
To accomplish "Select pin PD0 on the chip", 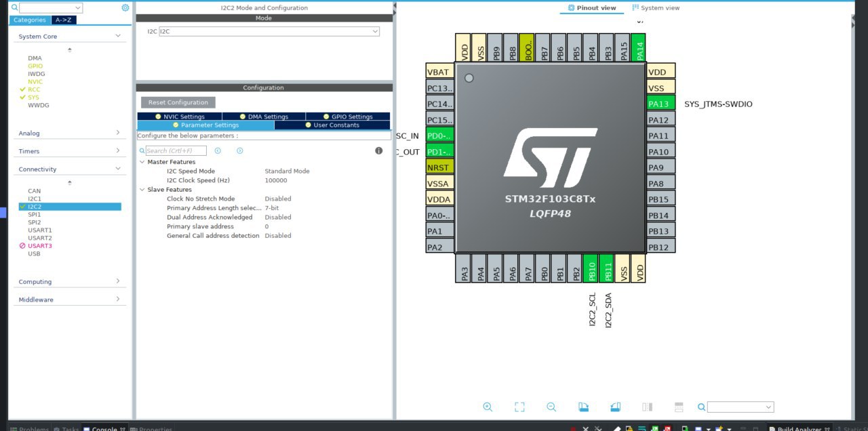I will pos(439,136).
